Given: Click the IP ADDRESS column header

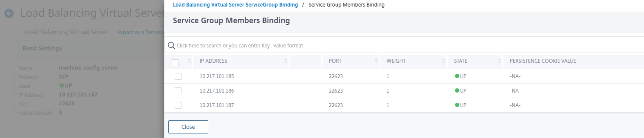Looking at the screenshot, I should tap(213, 61).
